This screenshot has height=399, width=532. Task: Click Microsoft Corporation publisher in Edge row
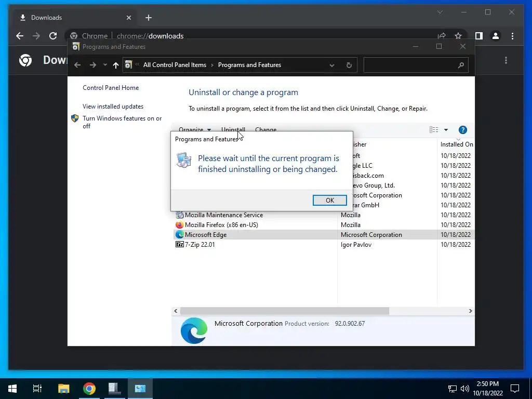click(x=371, y=234)
